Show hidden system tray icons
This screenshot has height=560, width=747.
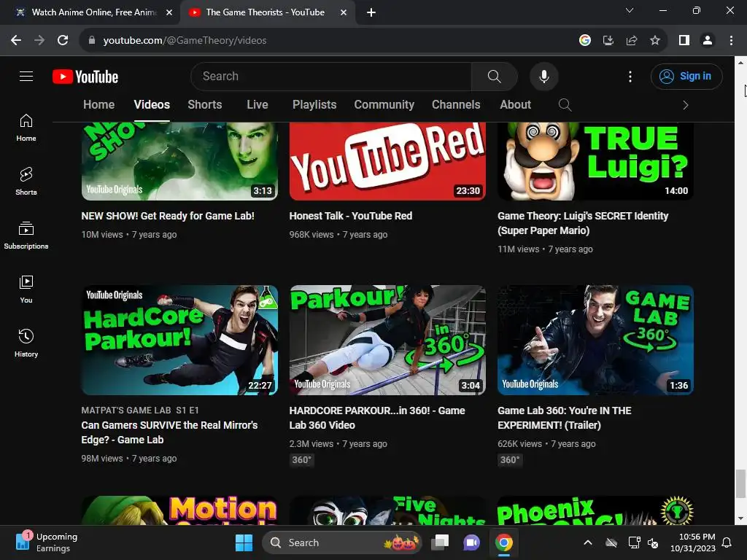click(x=588, y=542)
